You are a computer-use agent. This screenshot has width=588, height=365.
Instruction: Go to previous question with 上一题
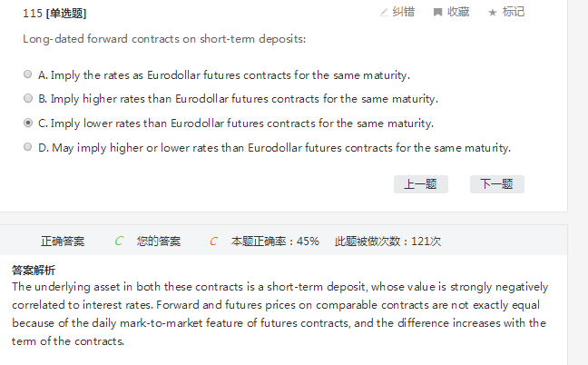(420, 184)
